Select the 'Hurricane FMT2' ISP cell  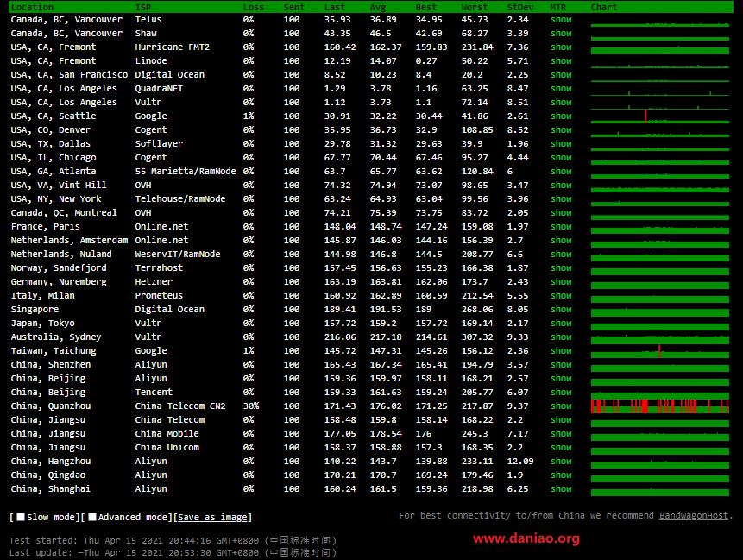(173, 47)
